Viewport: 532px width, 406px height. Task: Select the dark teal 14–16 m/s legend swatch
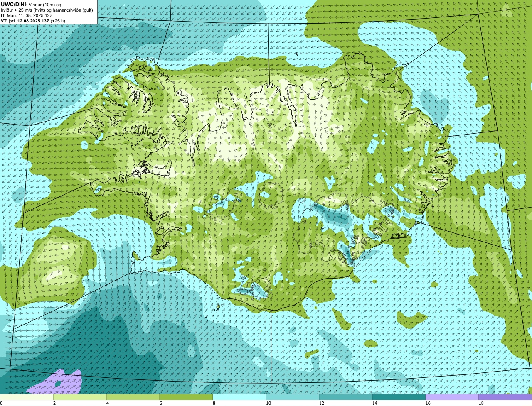click(x=399, y=397)
